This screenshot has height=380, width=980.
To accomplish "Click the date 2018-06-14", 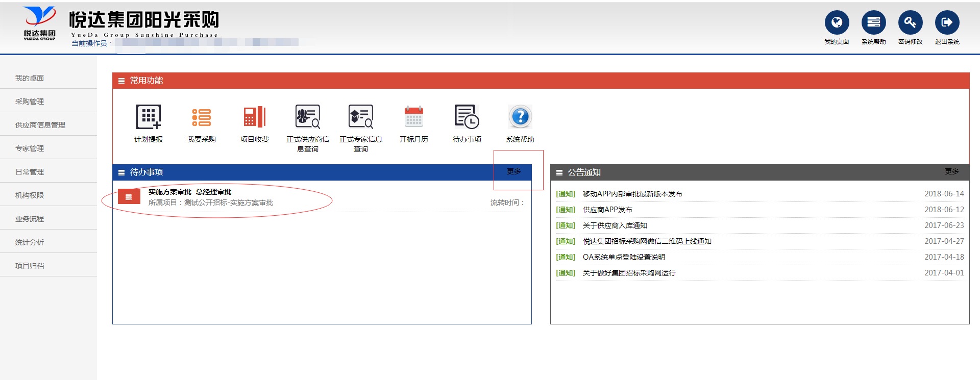I will (944, 194).
